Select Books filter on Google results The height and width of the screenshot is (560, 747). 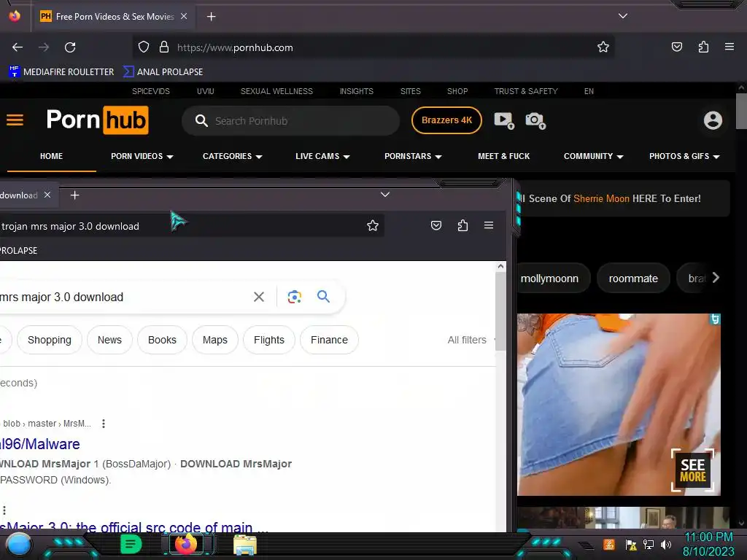[x=162, y=340]
